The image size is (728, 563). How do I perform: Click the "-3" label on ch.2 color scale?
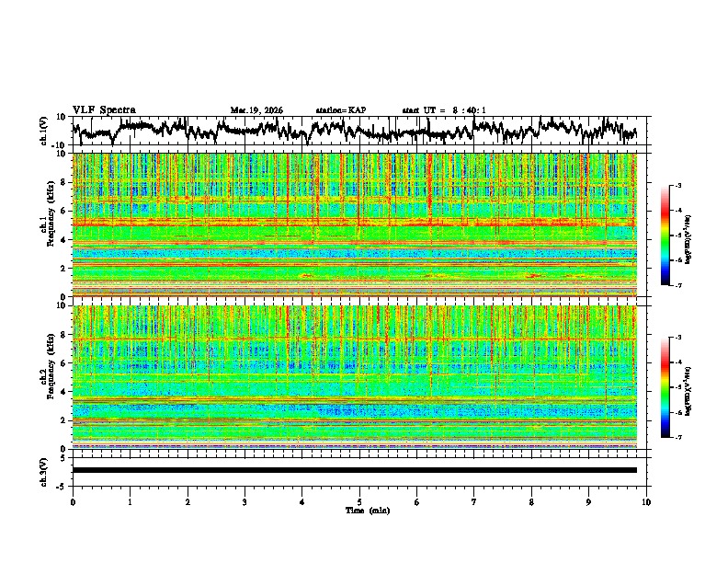point(678,338)
